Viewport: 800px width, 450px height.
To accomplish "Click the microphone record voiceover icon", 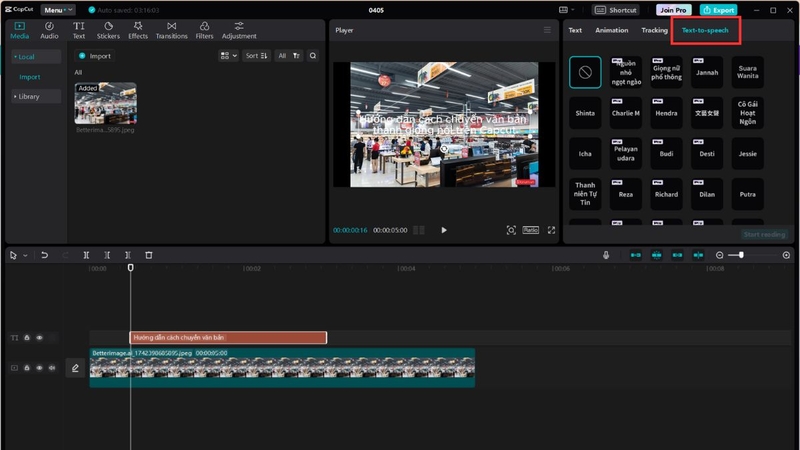I will [x=606, y=255].
